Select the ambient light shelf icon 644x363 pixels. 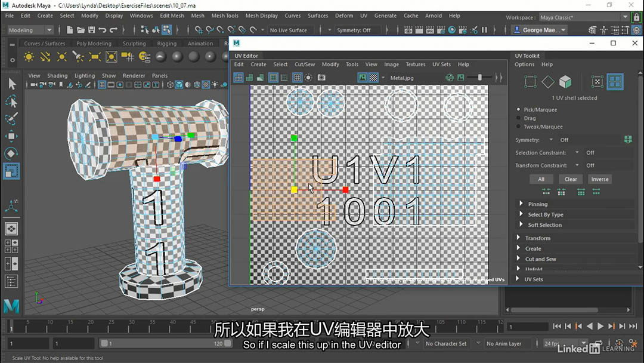[x=29, y=57]
